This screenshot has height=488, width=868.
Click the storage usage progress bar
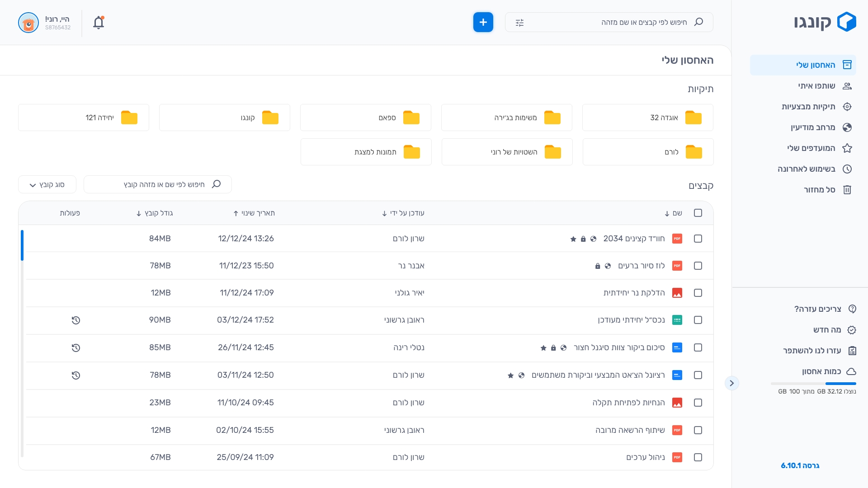pos(813,384)
